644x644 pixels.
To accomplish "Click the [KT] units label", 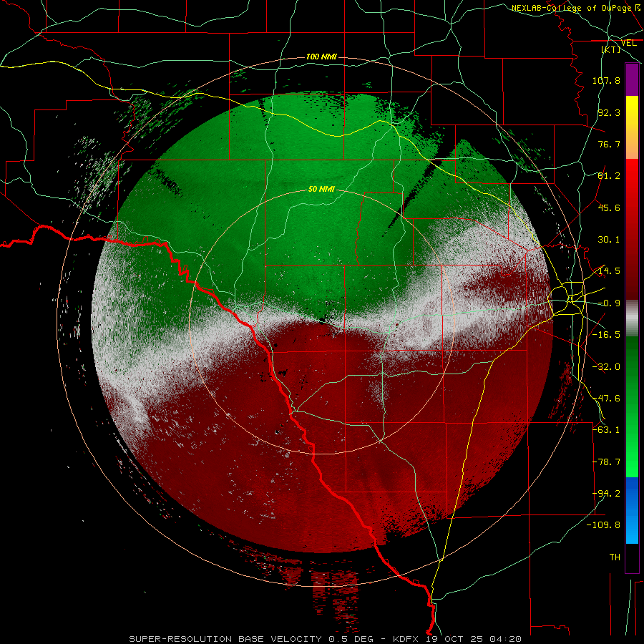I will [611, 49].
